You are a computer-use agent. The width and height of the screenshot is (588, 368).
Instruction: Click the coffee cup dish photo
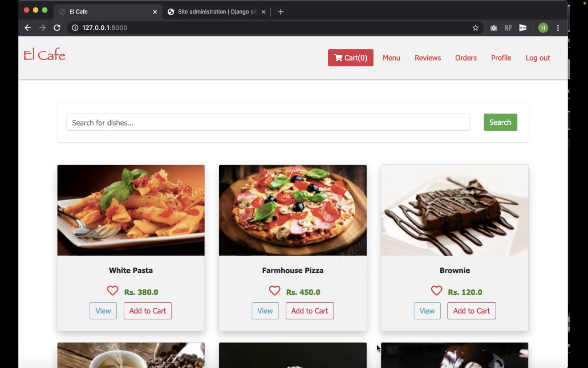(131, 355)
